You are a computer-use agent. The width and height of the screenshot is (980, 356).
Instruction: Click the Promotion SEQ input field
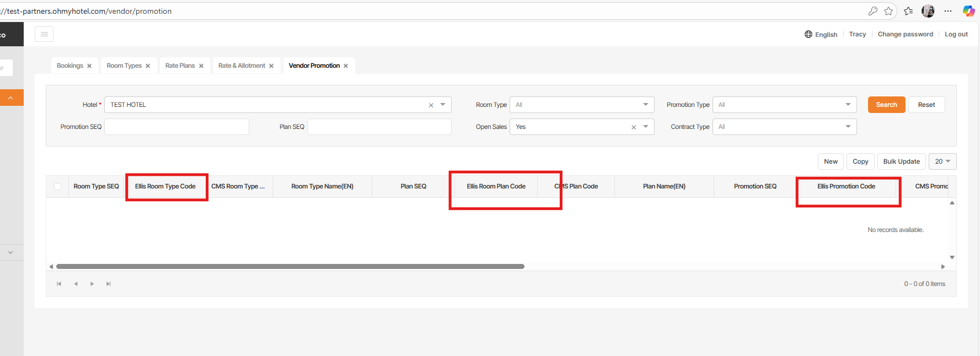pos(176,127)
